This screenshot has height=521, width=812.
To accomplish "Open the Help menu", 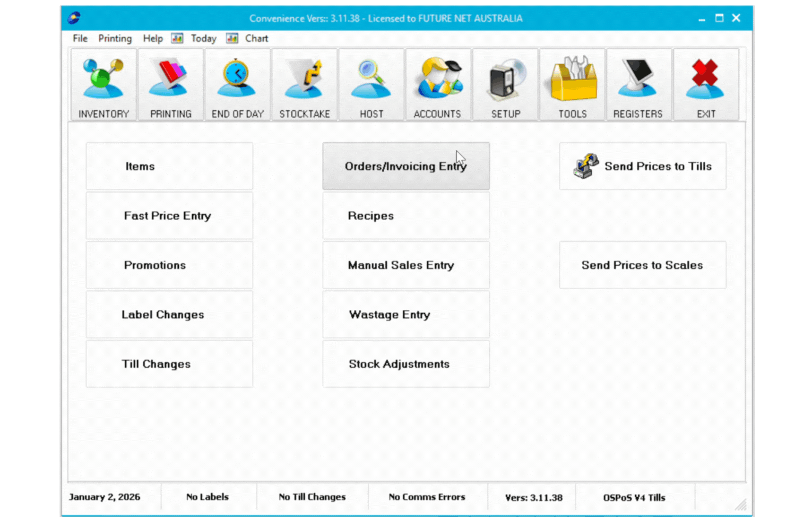I will click(152, 38).
